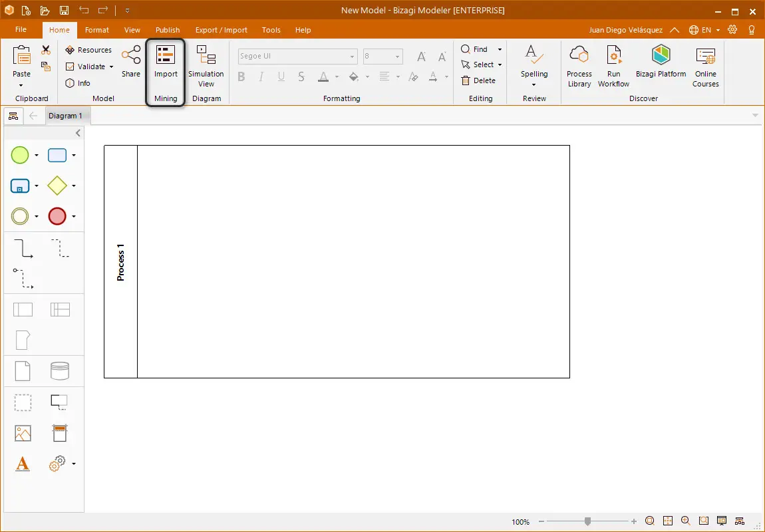Image resolution: width=765 pixels, height=532 pixels.
Task: Select the red End Event shape
Action: [57, 216]
